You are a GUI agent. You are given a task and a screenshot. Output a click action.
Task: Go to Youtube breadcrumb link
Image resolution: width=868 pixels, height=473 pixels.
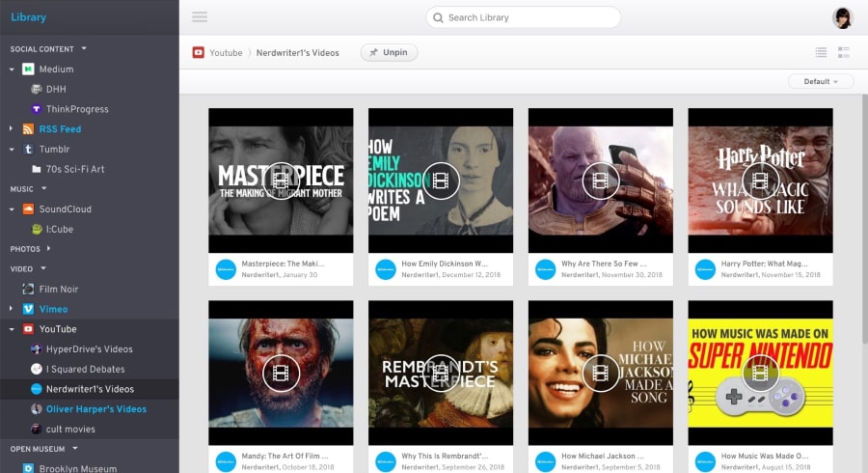[x=226, y=53]
